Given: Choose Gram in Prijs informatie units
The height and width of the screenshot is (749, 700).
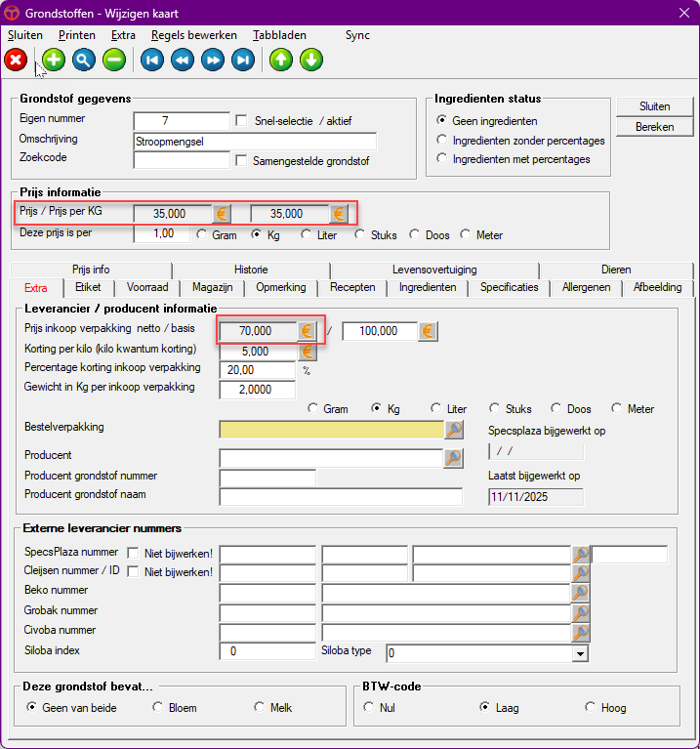Looking at the screenshot, I should click(202, 234).
